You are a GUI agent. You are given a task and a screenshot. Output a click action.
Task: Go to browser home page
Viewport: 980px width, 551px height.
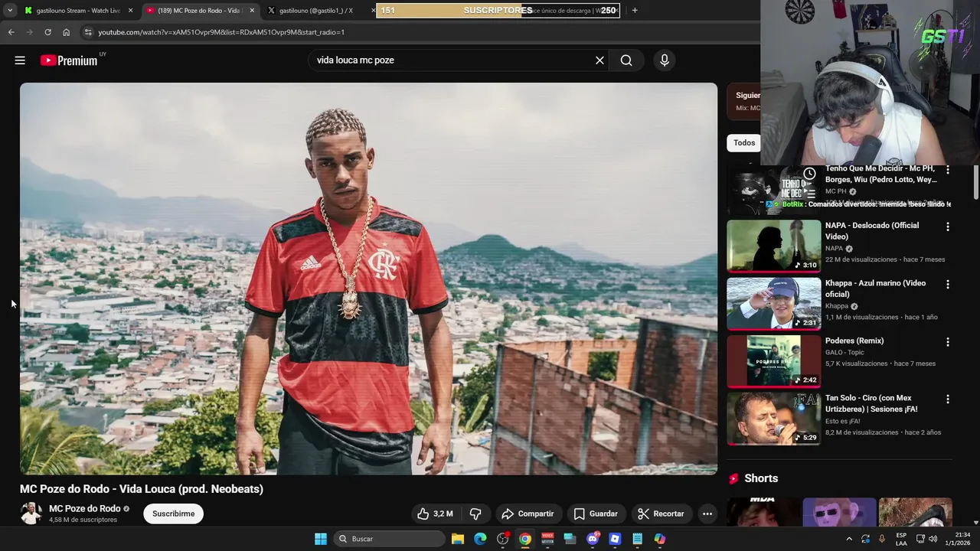click(x=66, y=32)
